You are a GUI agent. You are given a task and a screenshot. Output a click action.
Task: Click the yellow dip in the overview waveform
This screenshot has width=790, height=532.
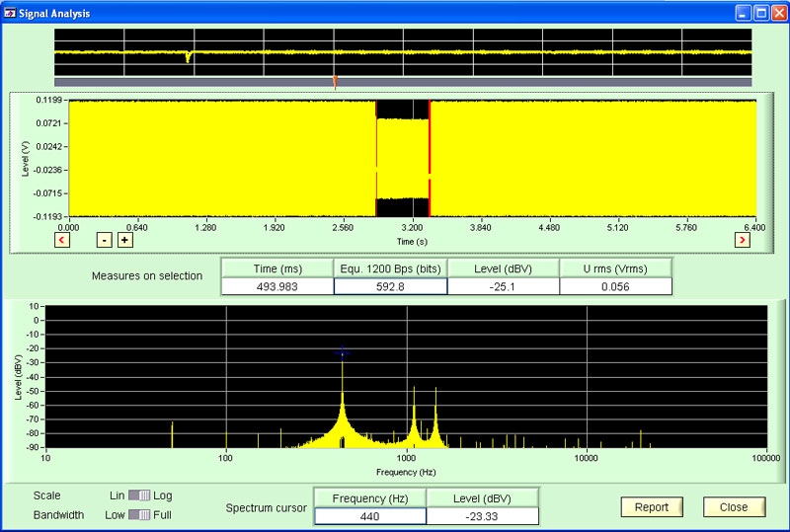point(188,57)
